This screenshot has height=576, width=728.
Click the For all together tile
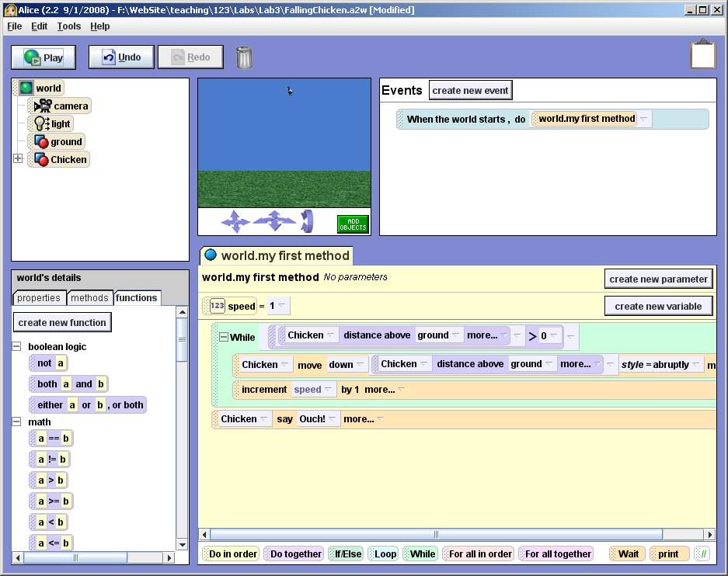pyautogui.click(x=556, y=553)
